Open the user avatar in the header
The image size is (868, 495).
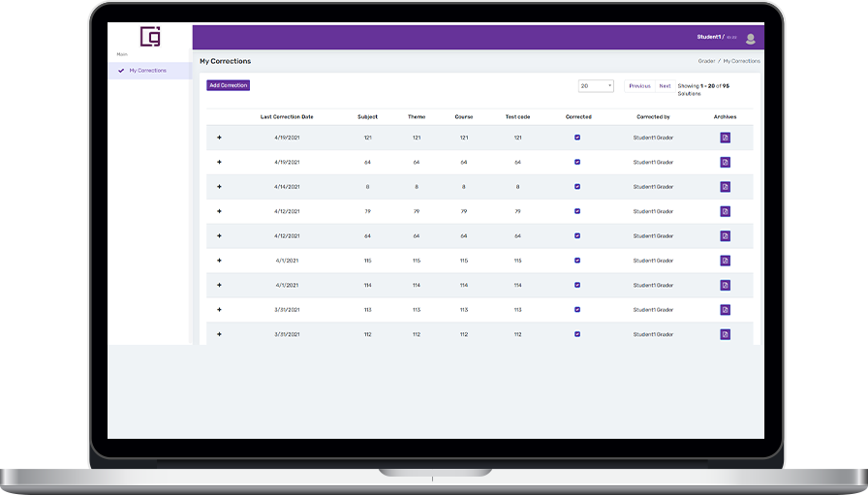pos(750,38)
